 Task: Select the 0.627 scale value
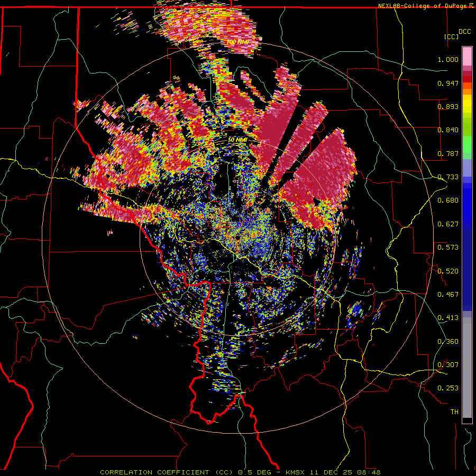click(448, 224)
